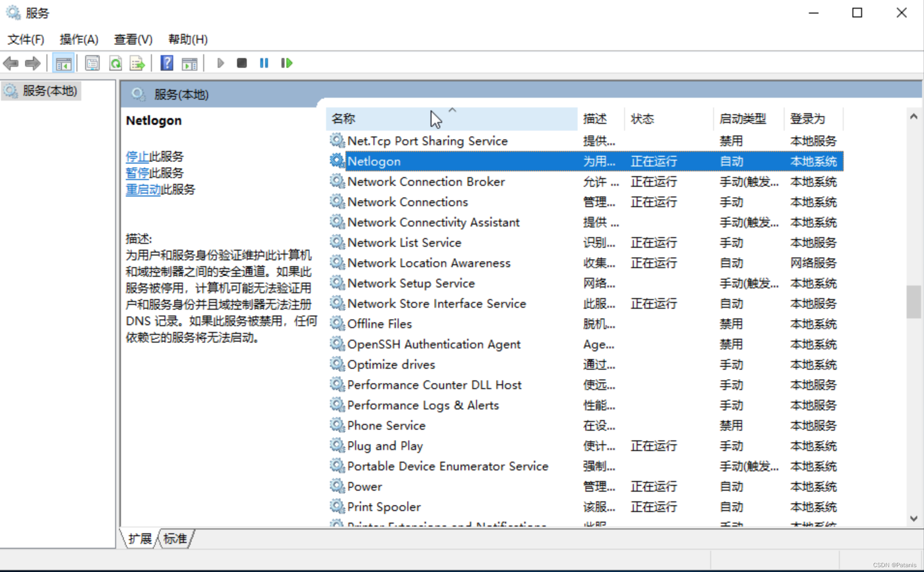
Task: Click the 重启动 link to restart service
Action: [143, 189]
